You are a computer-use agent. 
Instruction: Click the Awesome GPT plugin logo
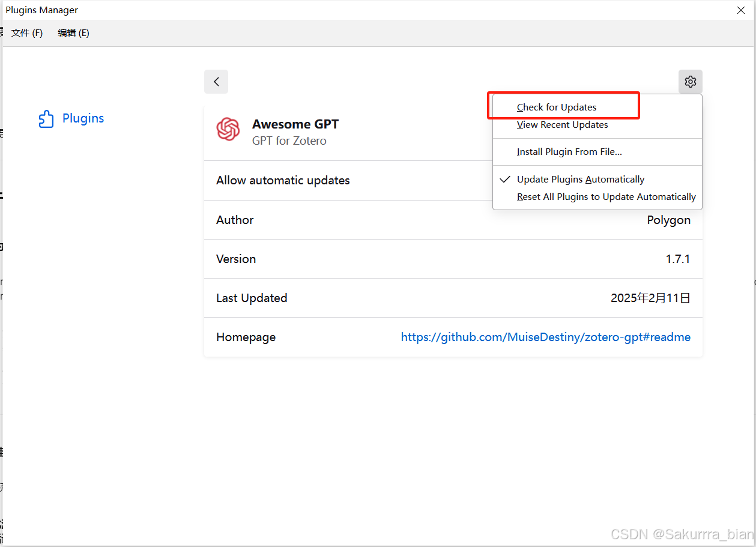point(228,129)
